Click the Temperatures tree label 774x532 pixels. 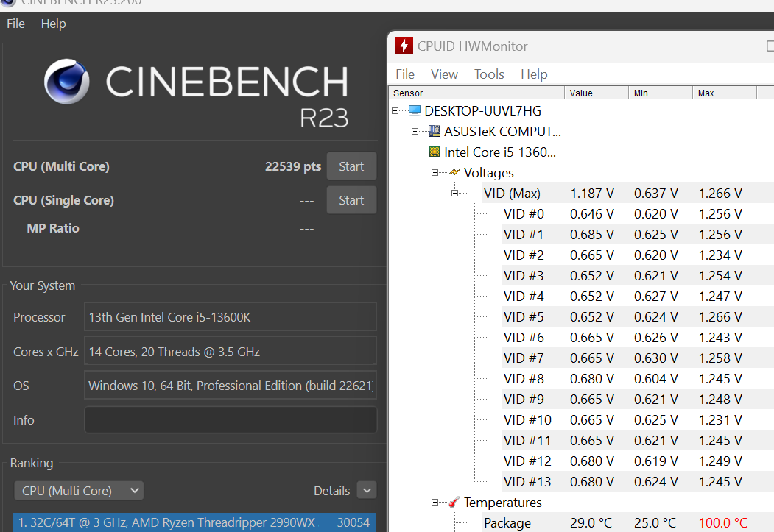(502, 503)
